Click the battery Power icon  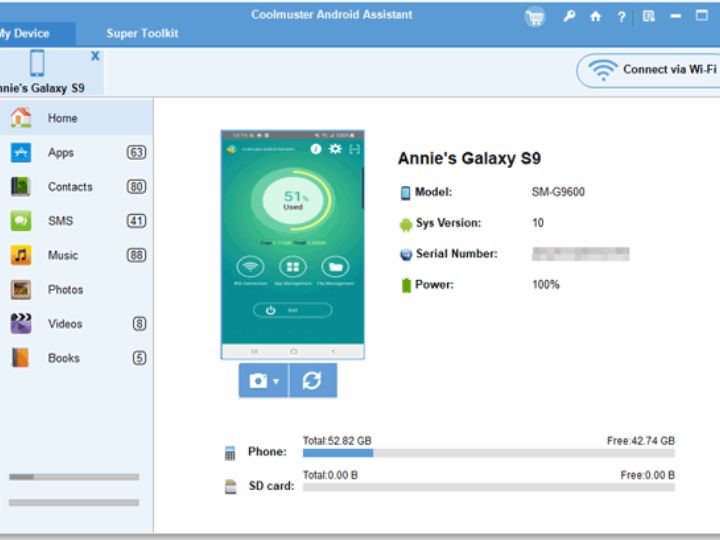(x=406, y=285)
